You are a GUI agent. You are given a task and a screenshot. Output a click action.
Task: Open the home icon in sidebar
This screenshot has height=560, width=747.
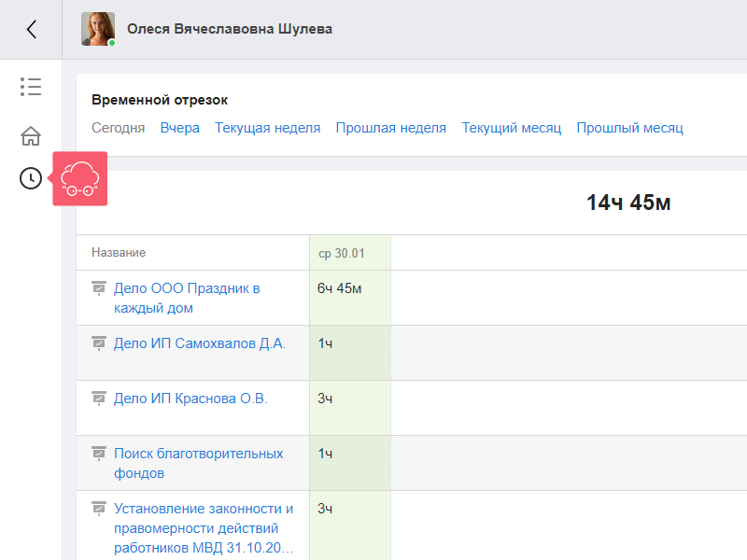31,136
